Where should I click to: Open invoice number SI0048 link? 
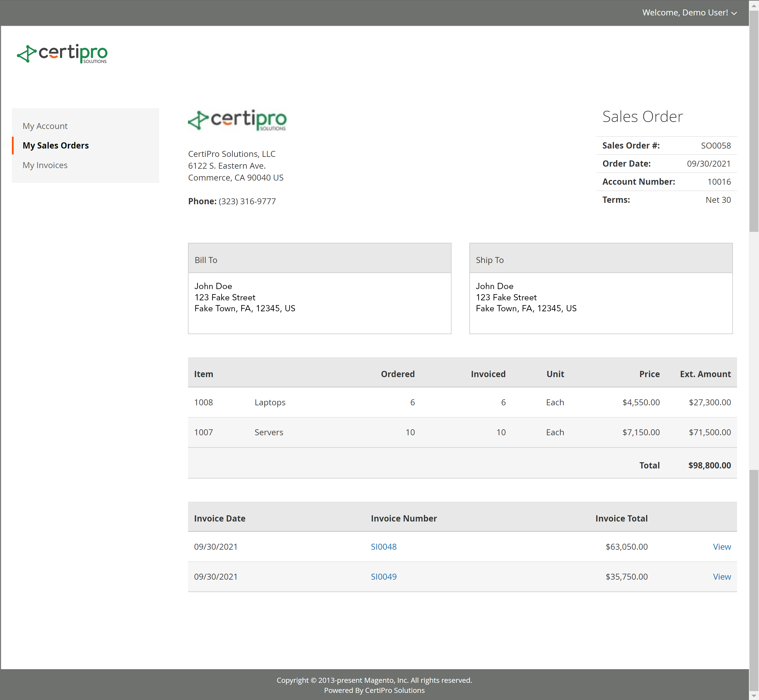[383, 547]
